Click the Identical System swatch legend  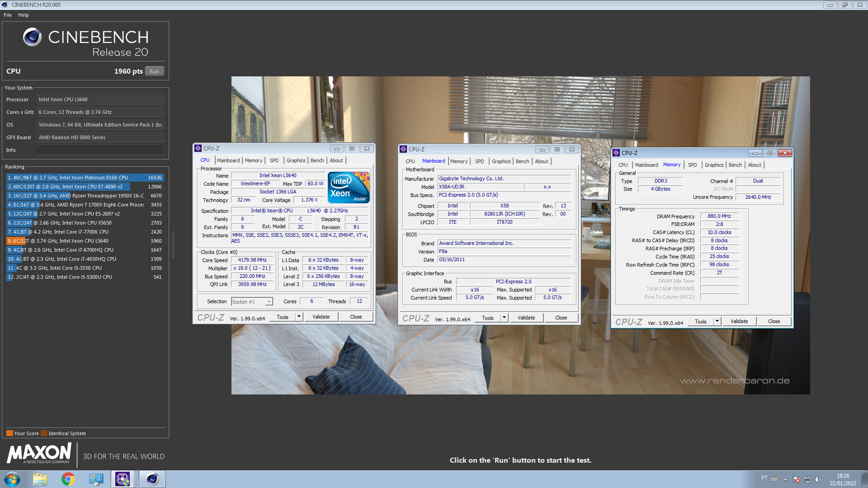(44, 433)
